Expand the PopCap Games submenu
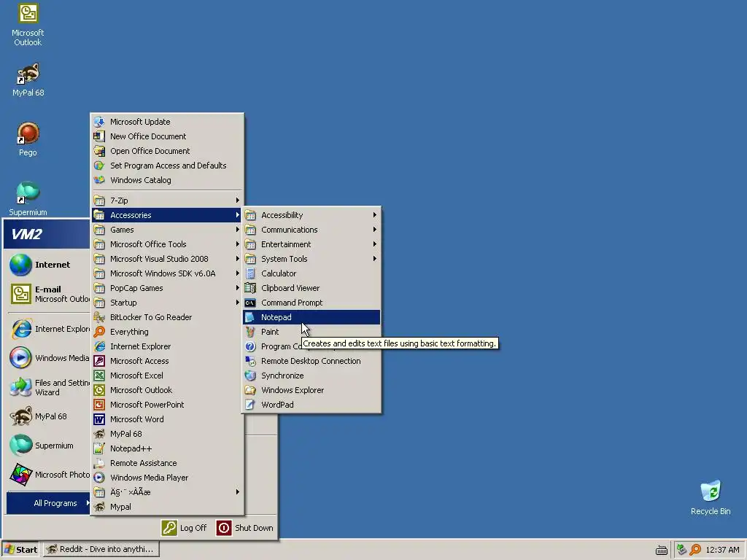The height and width of the screenshot is (560, 747). point(167,288)
